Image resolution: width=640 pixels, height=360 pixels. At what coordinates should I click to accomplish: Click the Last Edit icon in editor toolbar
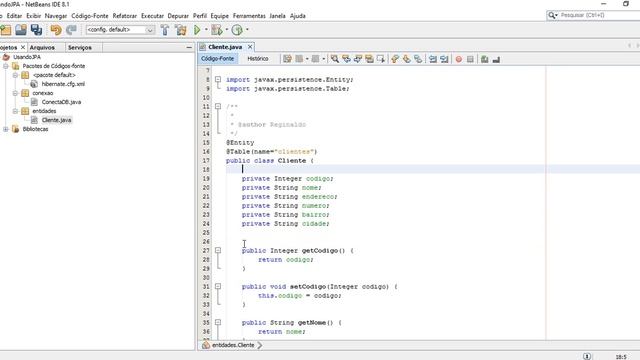287,59
